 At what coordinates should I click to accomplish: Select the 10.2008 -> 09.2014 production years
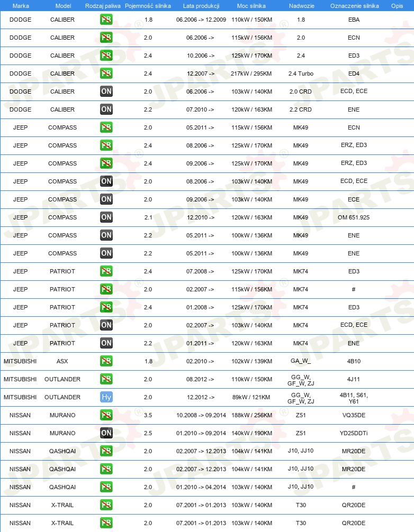tap(201, 415)
